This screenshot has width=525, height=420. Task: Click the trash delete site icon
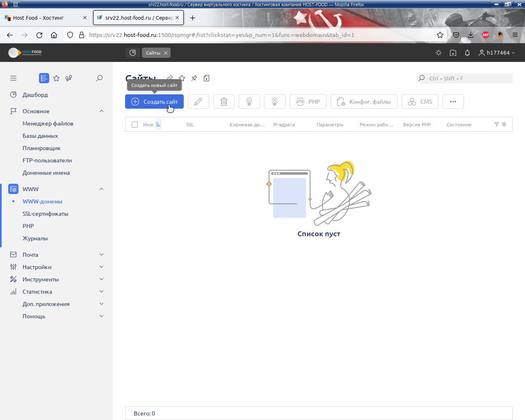pyautogui.click(x=224, y=102)
